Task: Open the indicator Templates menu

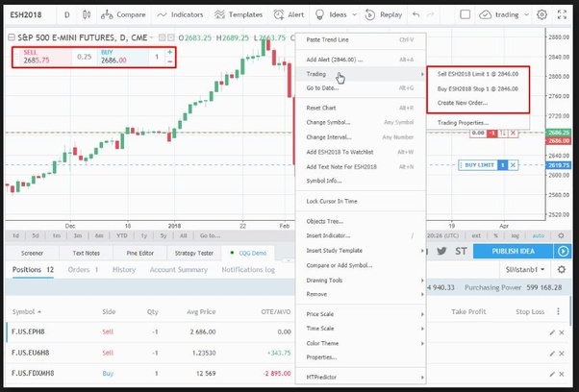Action: click(x=239, y=14)
